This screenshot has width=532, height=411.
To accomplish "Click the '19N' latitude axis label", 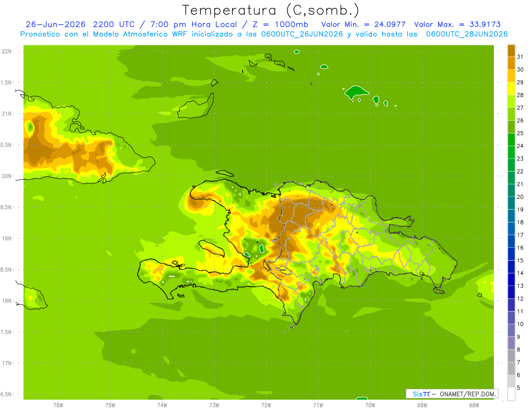I will click(x=7, y=239).
